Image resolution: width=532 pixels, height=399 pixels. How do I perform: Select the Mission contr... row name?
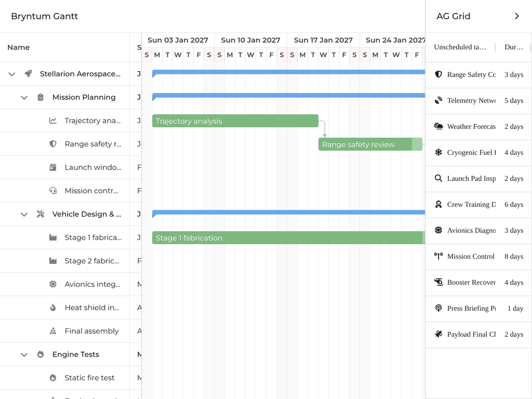click(91, 191)
